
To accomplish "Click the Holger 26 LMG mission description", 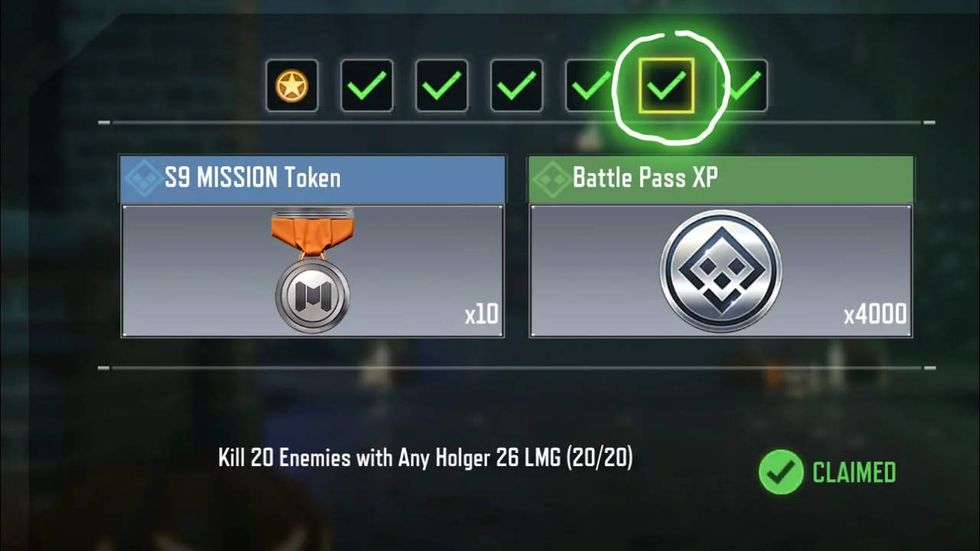I will (425, 458).
